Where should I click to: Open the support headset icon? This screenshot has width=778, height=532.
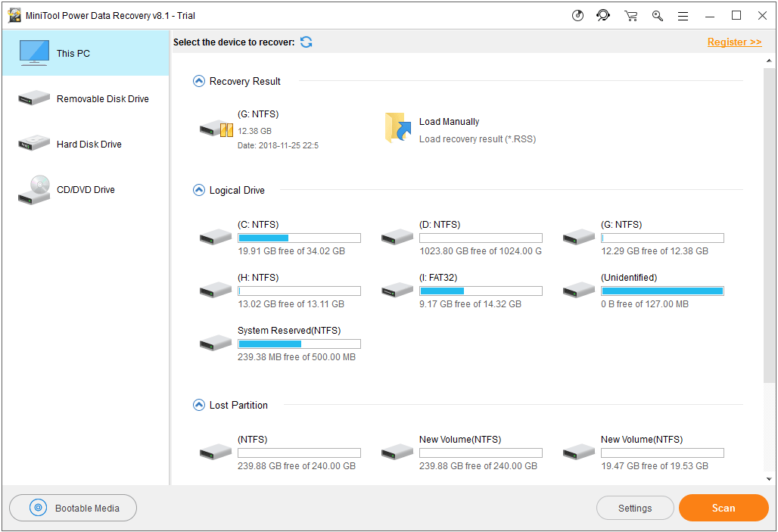click(x=603, y=15)
